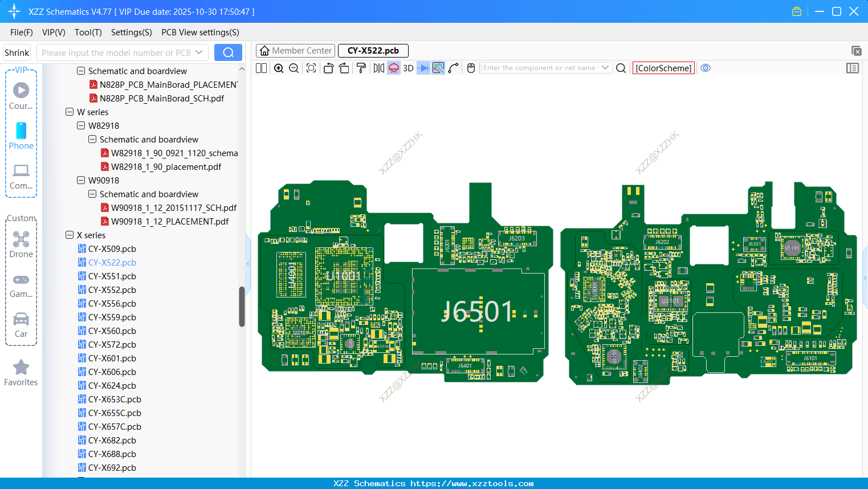Open the PCB View settings menu
This screenshot has width=868, height=489.
[x=200, y=32]
